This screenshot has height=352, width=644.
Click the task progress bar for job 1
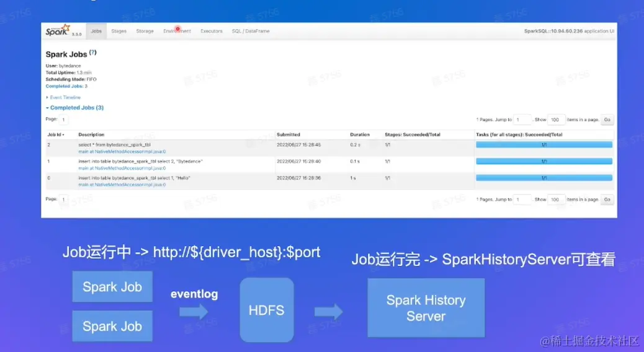[543, 161]
